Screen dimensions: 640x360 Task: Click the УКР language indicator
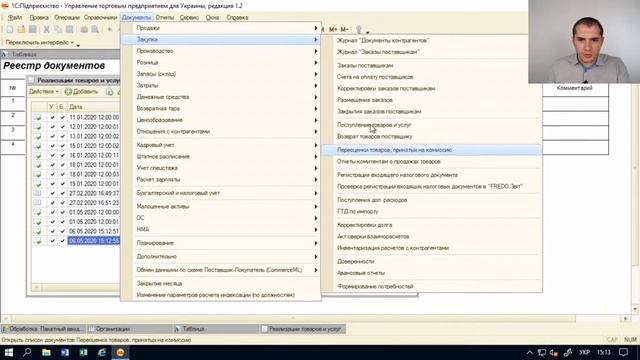[584, 352]
